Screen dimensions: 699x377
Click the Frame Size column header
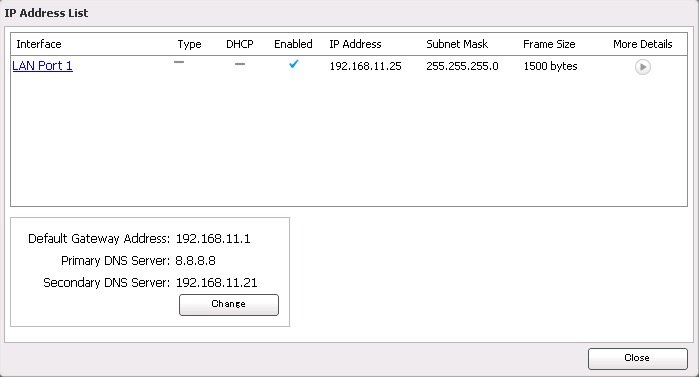pyautogui.click(x=549, y=44)
